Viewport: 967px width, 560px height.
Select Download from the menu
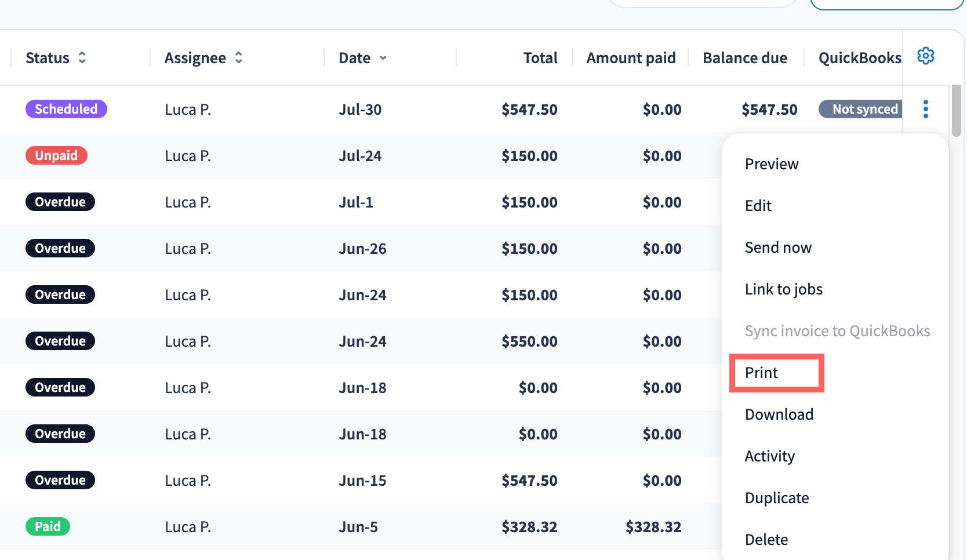779,414
